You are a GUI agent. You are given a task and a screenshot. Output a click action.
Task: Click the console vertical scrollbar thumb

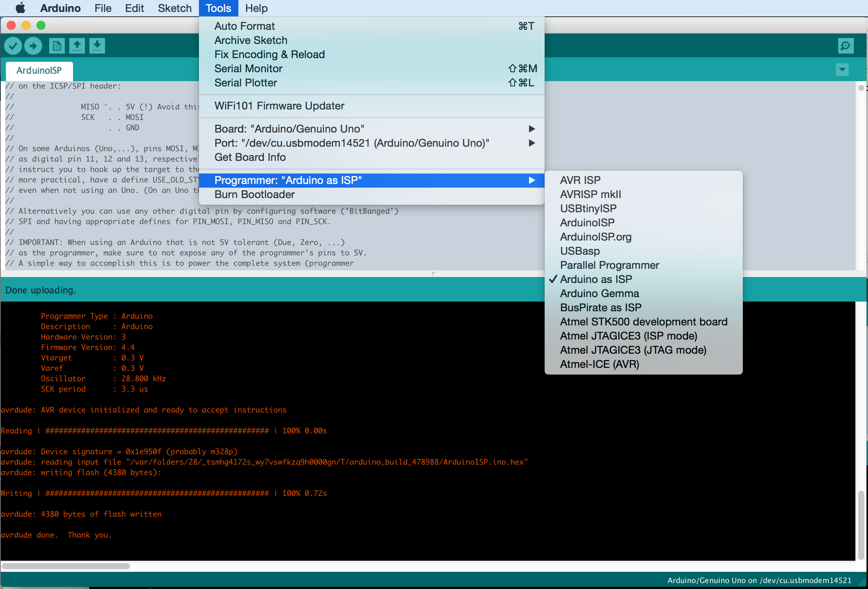(861, 525)
